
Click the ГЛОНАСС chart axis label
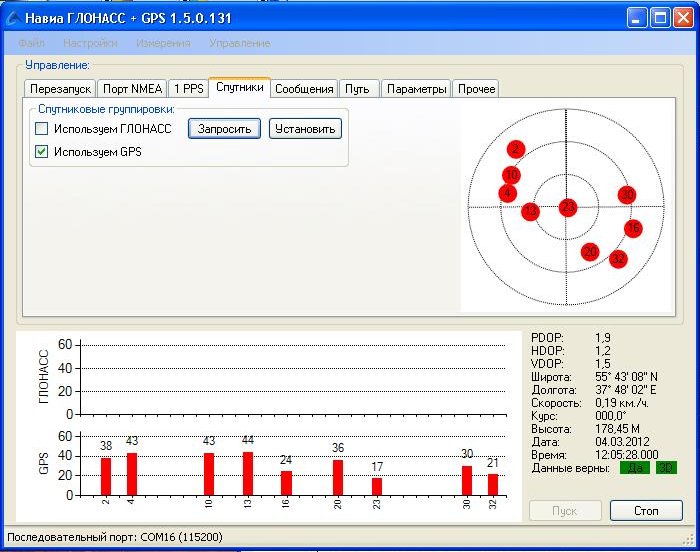[x=43, y=377]
